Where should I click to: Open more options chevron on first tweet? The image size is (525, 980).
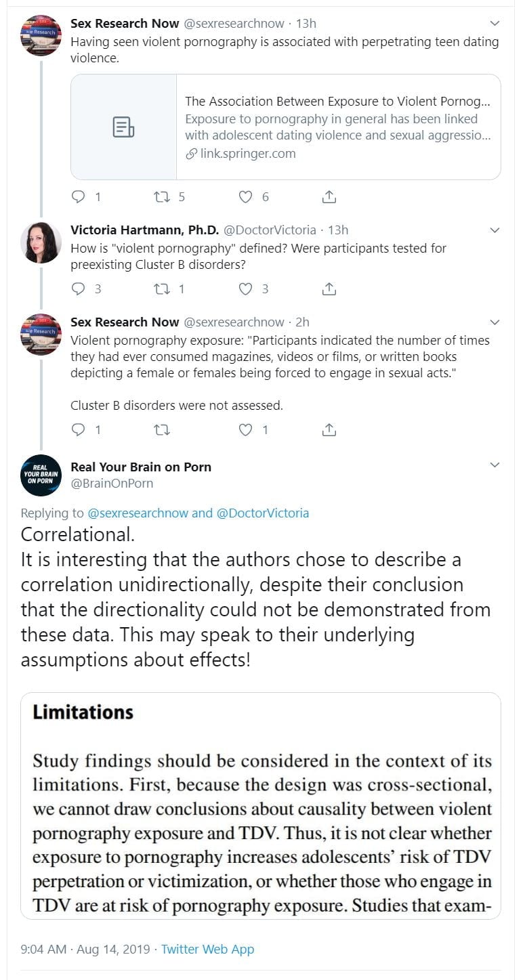pyautogui.click(x=495, y=24)
